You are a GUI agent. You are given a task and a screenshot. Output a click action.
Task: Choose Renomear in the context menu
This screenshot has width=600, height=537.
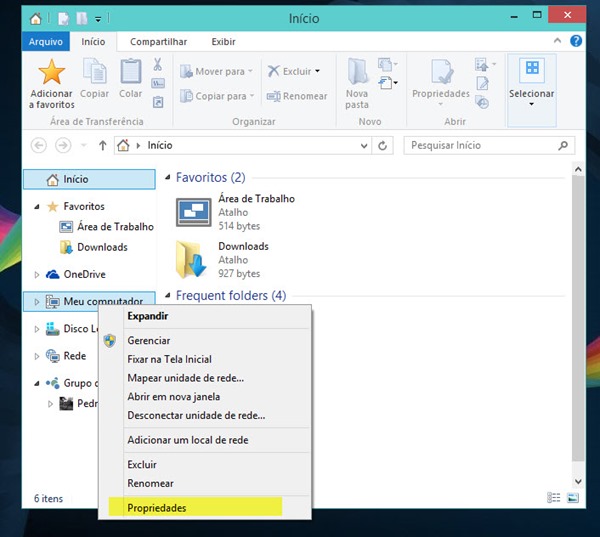click(205, 483)
